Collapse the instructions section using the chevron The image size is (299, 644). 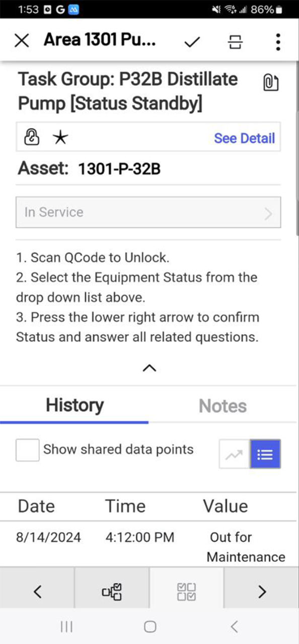click(x=149, y=368)
